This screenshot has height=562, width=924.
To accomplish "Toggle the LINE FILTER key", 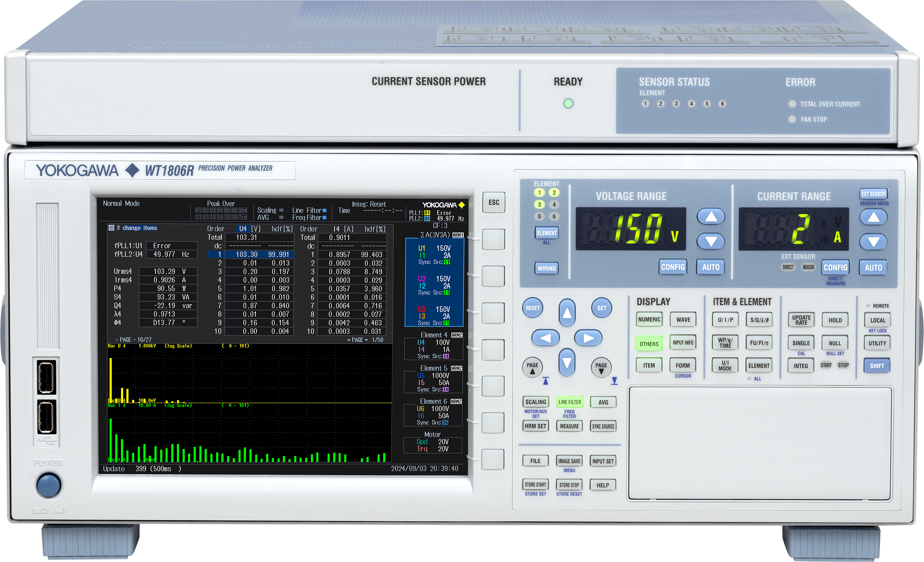I will click(570, 402).
